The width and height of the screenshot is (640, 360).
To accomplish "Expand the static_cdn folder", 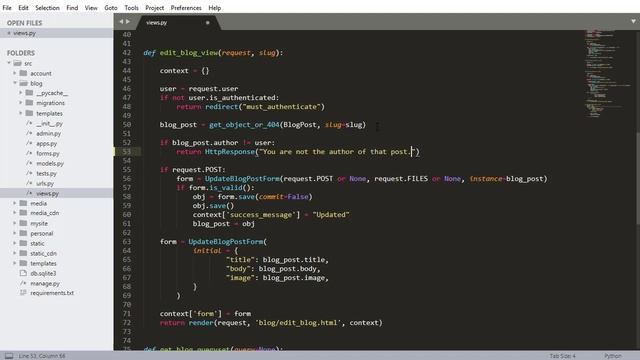I will [x=15, y=253].
